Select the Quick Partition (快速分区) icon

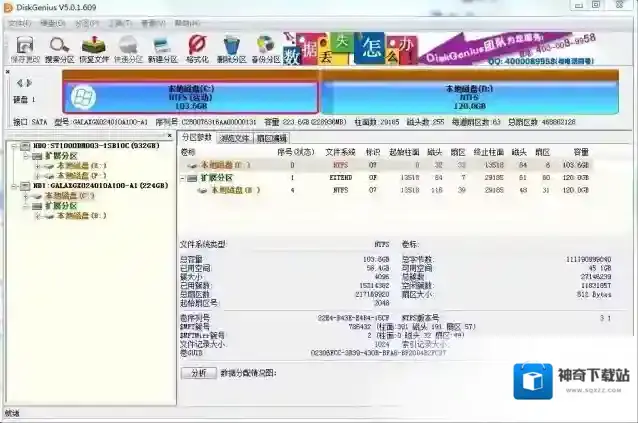coord(129,48)
